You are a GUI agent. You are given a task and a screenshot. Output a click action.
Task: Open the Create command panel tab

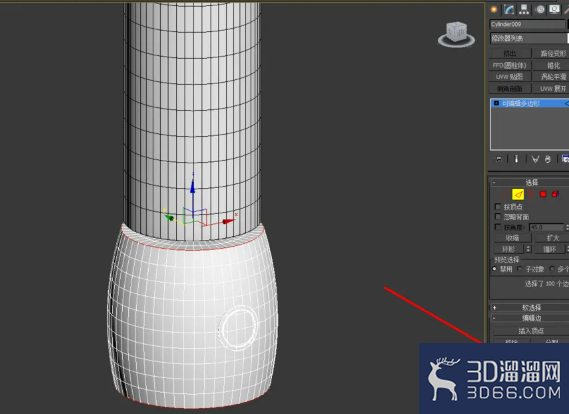point(494,9)
